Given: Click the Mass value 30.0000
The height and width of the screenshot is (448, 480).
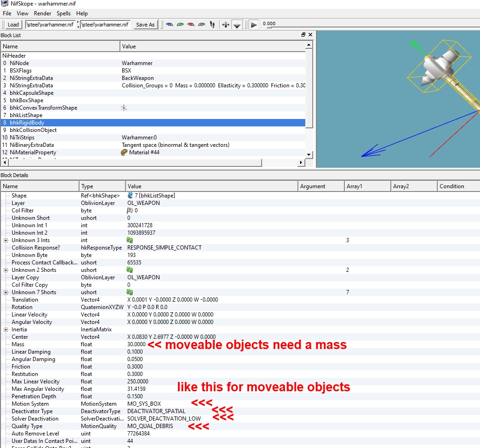Looking at the screenshot, I should click(136, 344).
